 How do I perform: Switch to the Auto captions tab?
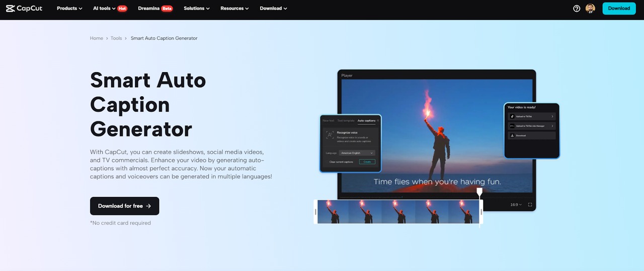click(x=366, y=121)
